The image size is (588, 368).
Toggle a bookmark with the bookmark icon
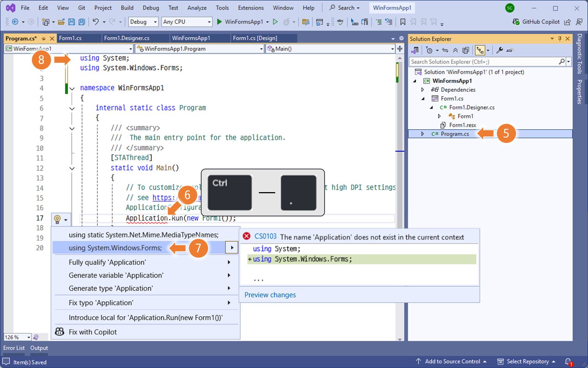403,22
